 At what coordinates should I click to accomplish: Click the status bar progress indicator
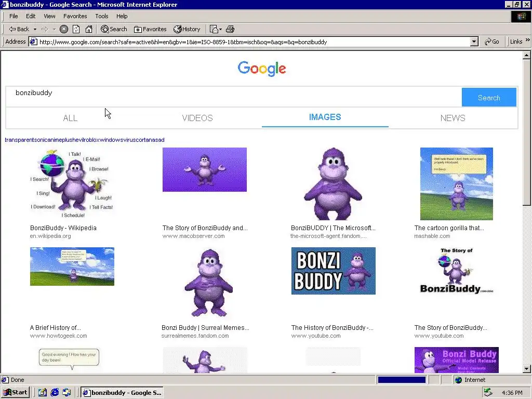pyautogui.click(x=402, y=380)
